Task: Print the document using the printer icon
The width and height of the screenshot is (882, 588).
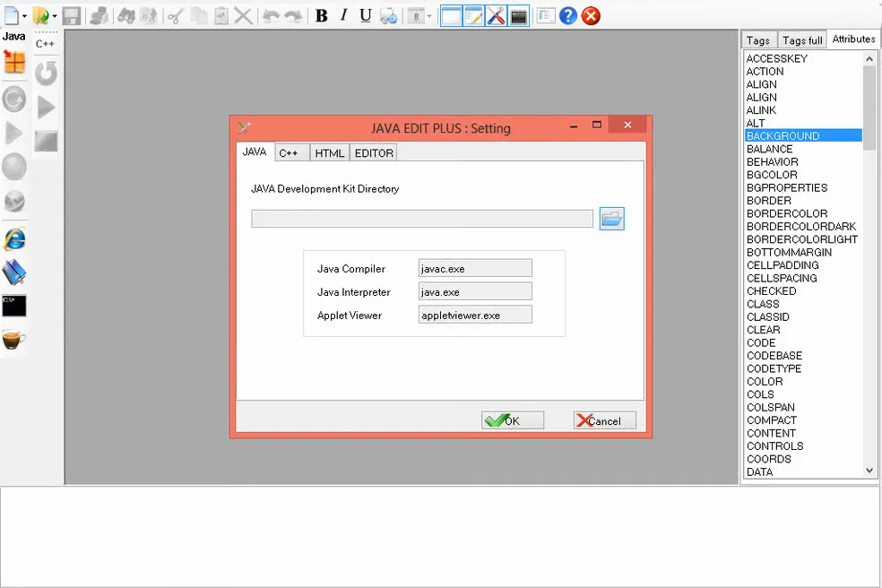Action: (98, 15)
